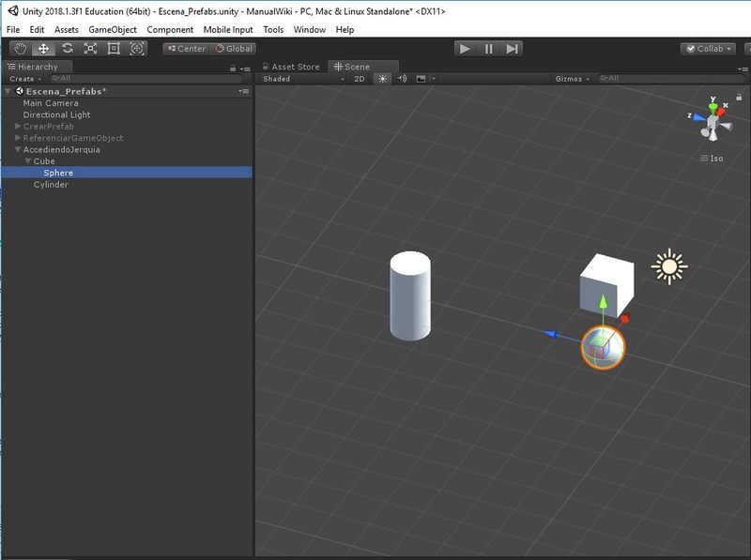Expand the CrearPrefab object
Image resolution: width=751 pixels, height=560 pixels.
18,127
